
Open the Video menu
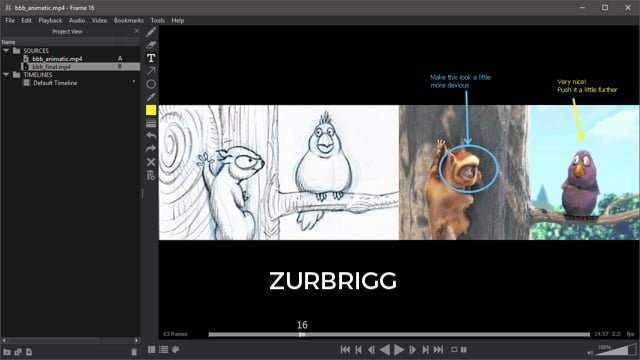tap(99, 20)
